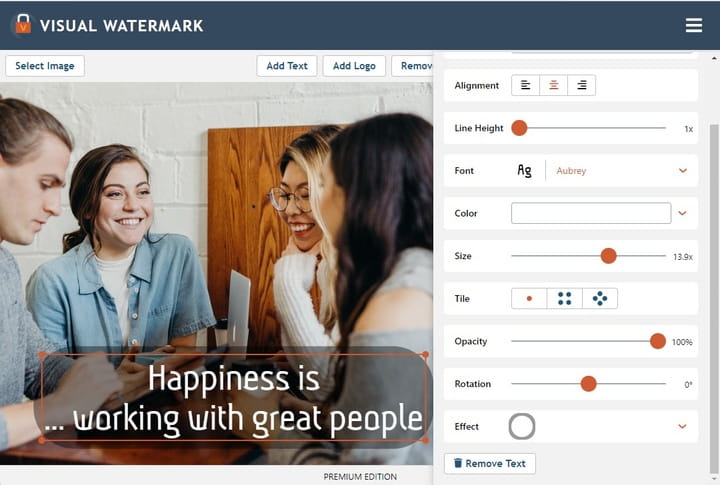720x485 pixels.
Task: Choose single watermark tile option
Action: tap(529, 299)
